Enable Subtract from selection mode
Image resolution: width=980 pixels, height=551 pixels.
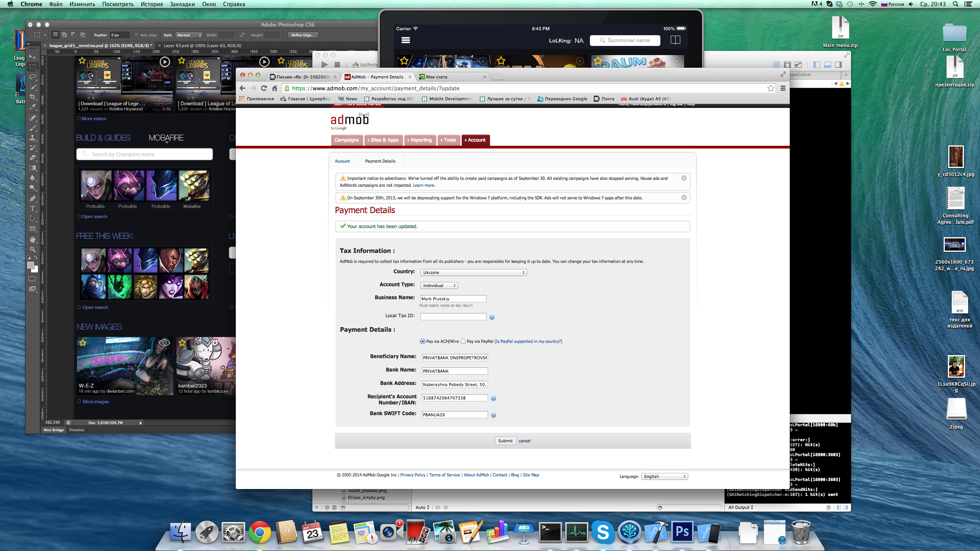(x=73, y=35)
